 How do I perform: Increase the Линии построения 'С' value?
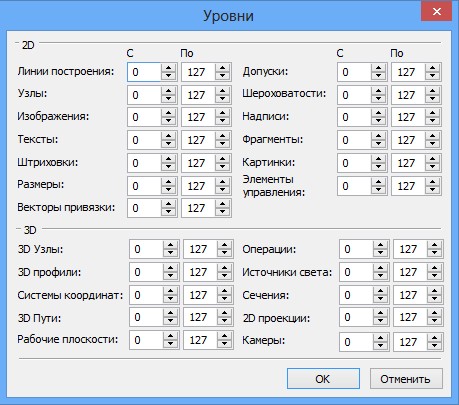coord(168,68)
